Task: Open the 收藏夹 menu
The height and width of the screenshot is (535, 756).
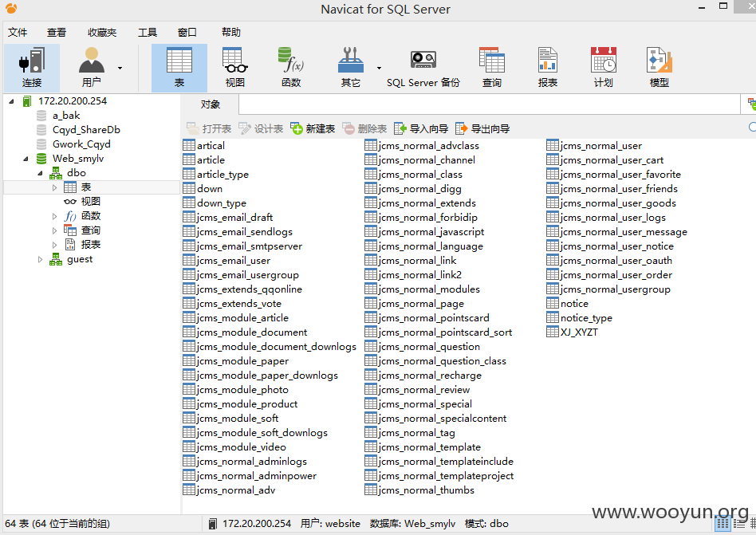Action: pyautogui.click(x=102, y=33)
